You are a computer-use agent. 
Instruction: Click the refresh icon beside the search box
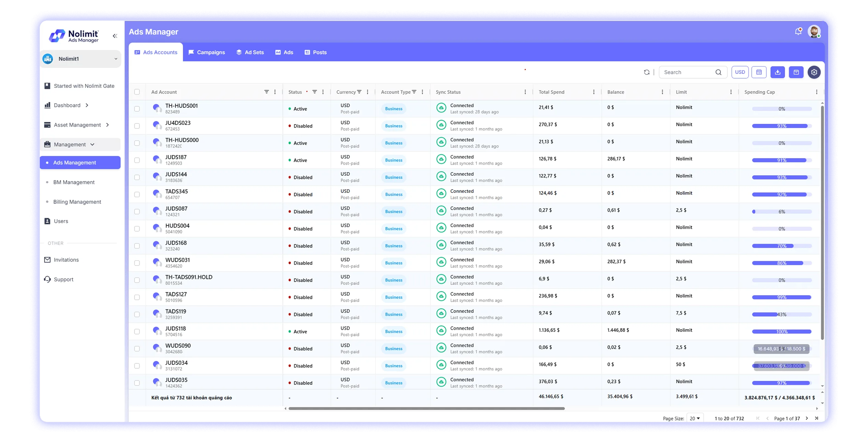click(x=647, y=72)
